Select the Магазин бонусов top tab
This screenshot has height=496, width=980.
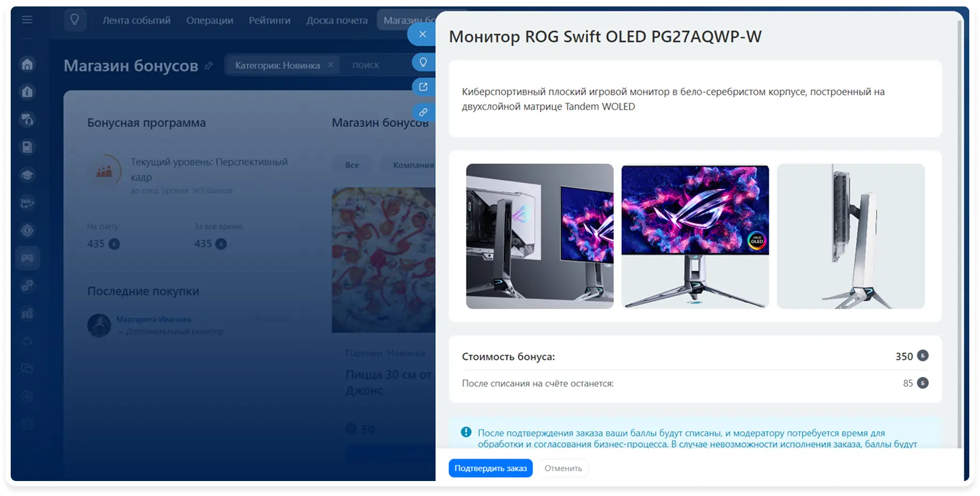(407, 20)
